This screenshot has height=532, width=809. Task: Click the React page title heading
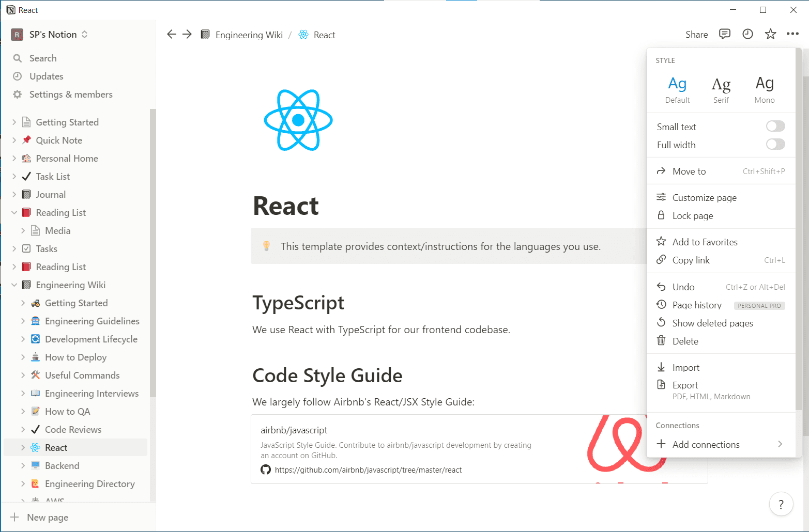286,206
